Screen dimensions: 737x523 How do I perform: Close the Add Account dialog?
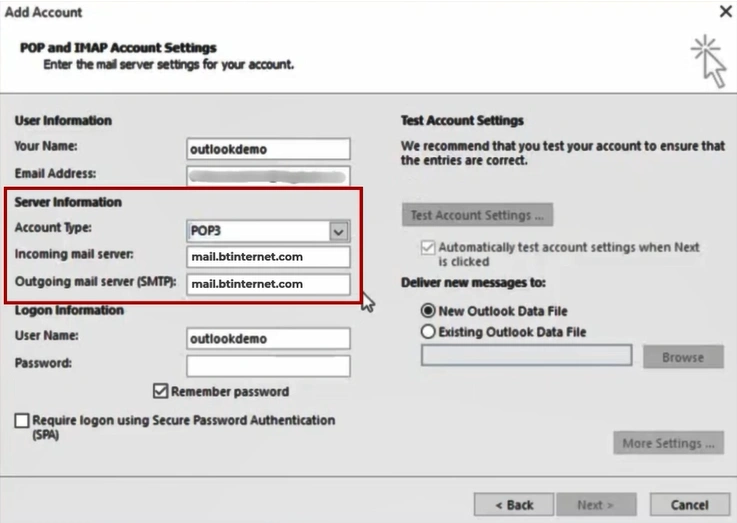click(x=726, y=12)
